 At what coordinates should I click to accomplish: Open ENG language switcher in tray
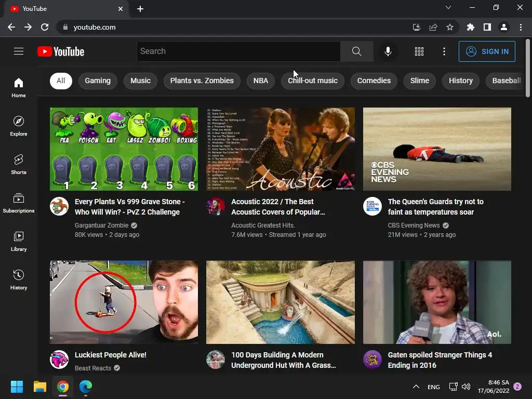(x=434, y=387)
